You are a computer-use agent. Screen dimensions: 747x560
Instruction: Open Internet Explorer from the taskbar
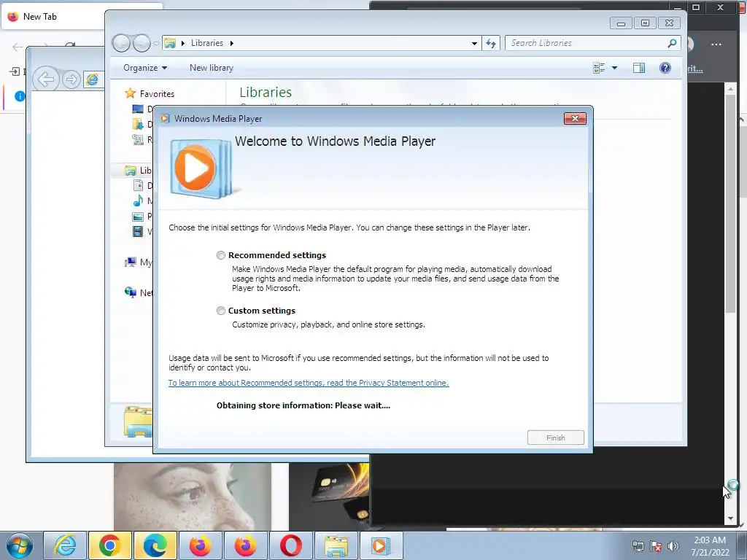point(65,545)
